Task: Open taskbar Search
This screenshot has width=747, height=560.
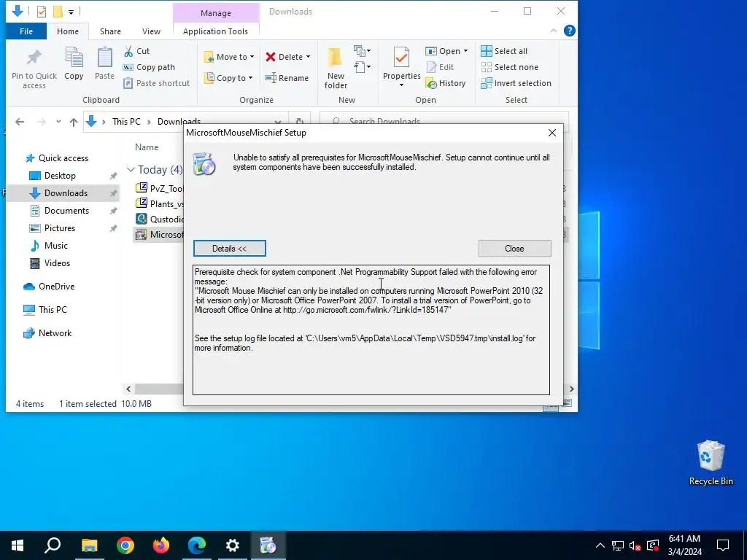Action: pos(53,545)
